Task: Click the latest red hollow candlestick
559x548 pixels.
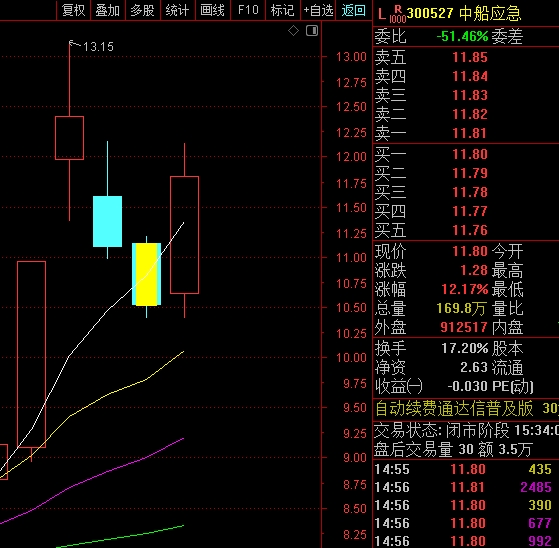Action: tap(184, 235)
